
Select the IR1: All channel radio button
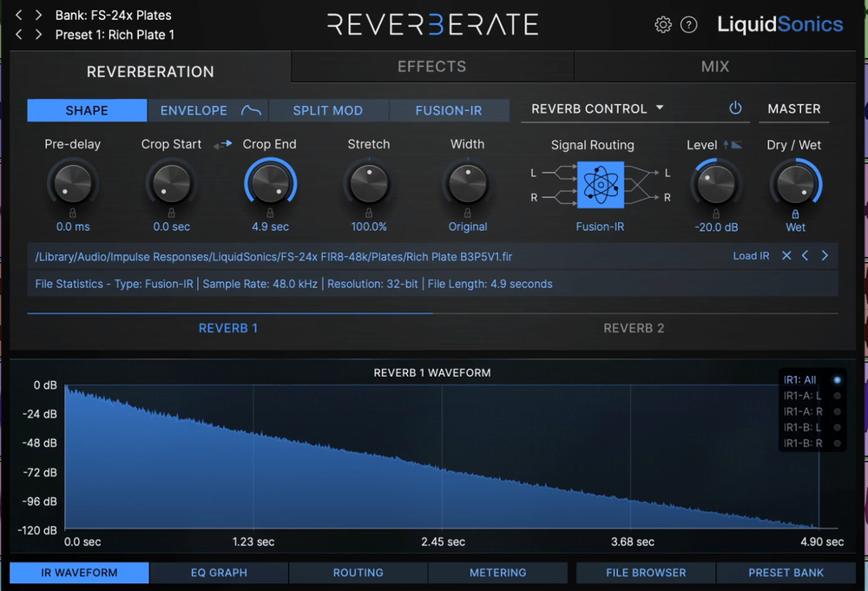[836, 379]
